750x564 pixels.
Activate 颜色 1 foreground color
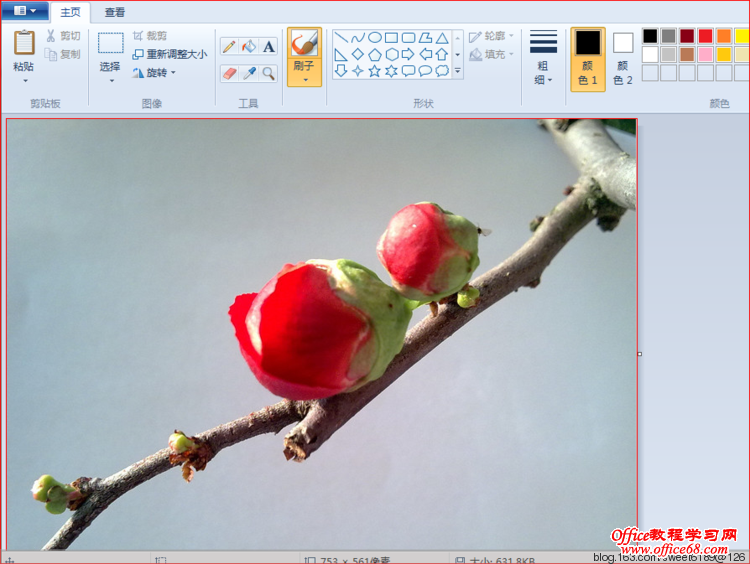pyautogui.click(x=587, y=58)
